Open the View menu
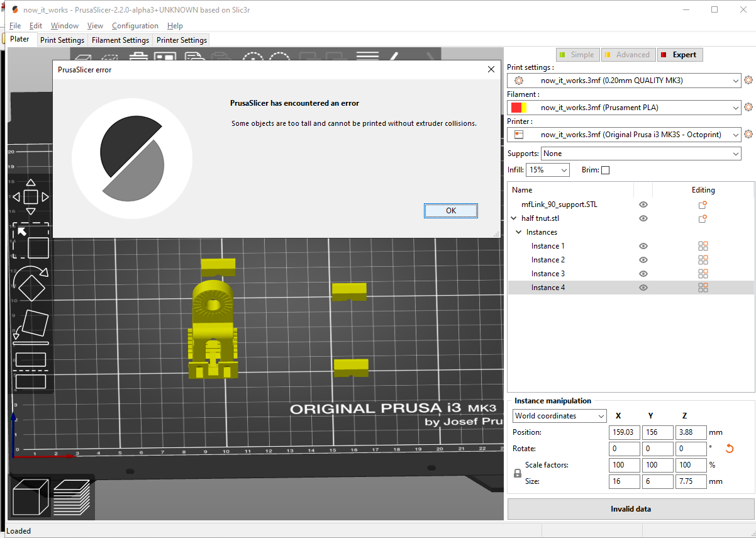This screenshot has width=756, height=538. tap(95, 26)
